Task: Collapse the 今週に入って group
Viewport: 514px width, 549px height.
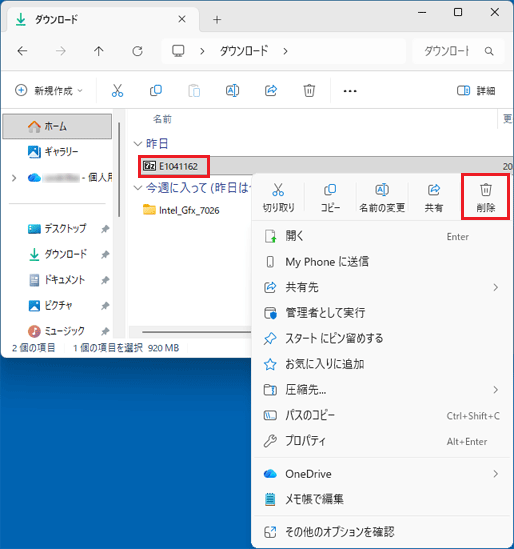Action: (138, 188)
